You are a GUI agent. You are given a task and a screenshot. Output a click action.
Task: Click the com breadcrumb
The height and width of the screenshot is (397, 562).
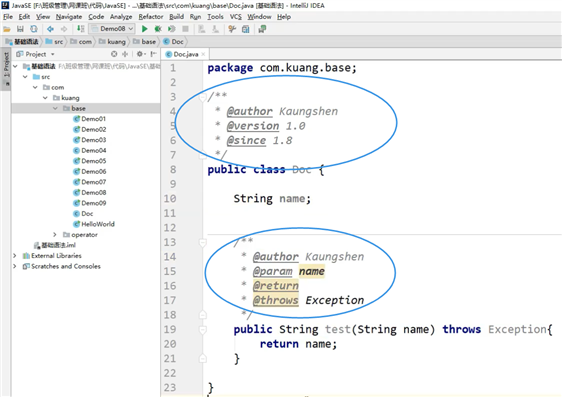coord(81,42)
